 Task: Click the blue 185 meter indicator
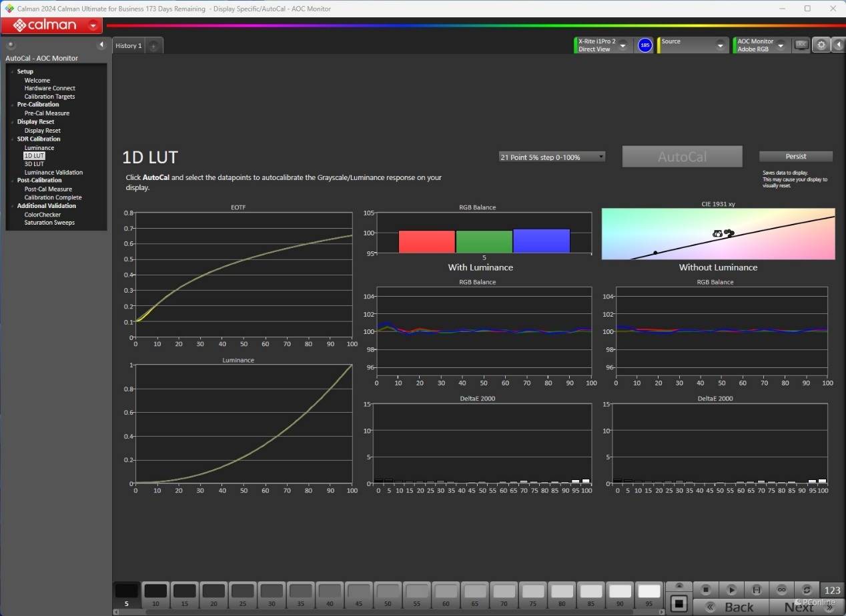645,45
